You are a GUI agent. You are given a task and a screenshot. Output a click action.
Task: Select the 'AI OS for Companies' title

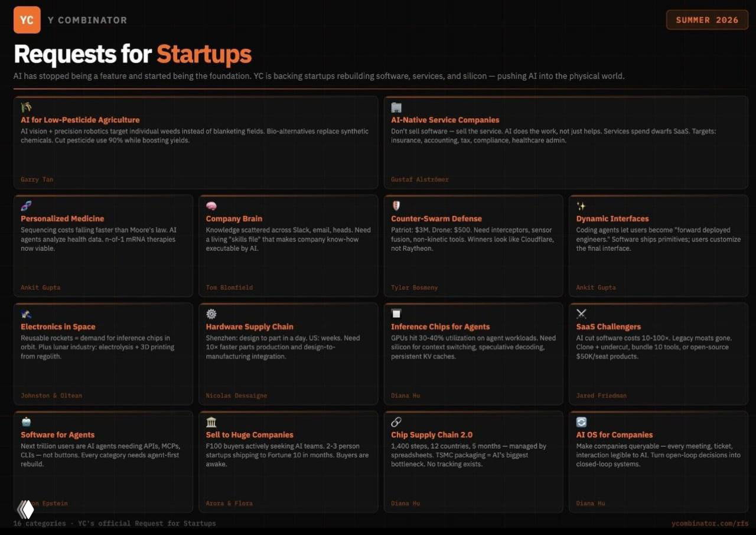click(614, 435)
